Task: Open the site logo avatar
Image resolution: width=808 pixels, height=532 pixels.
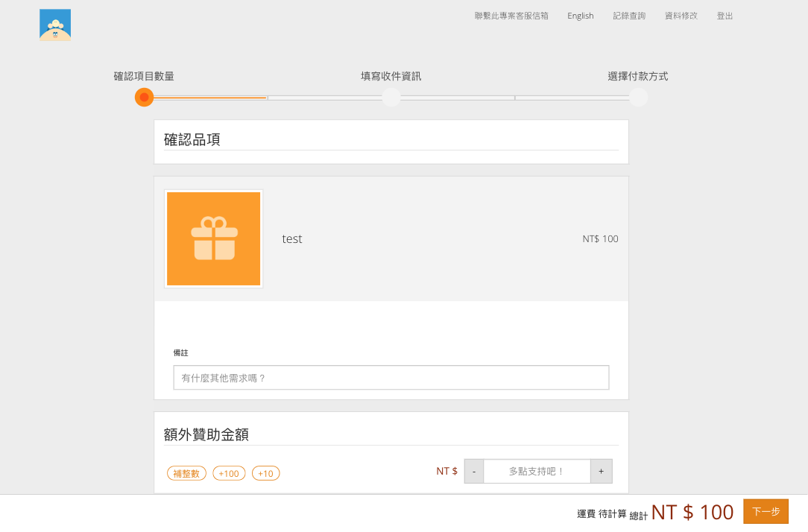Action: coord(55,25)
